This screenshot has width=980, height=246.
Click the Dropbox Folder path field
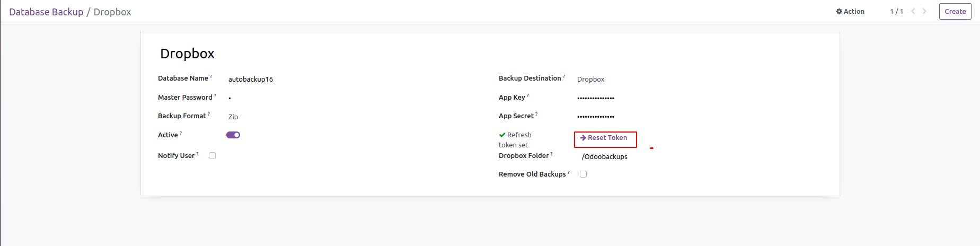(x=605, y=157)
